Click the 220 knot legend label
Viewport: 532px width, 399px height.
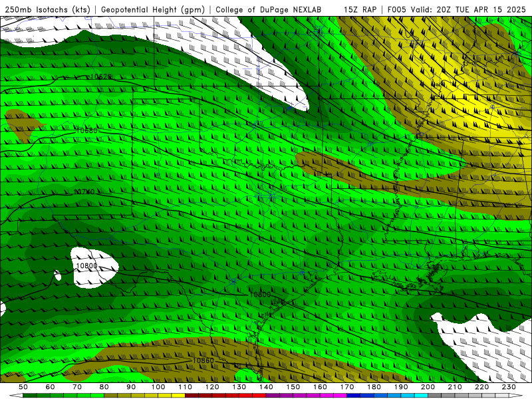(482, 387)
